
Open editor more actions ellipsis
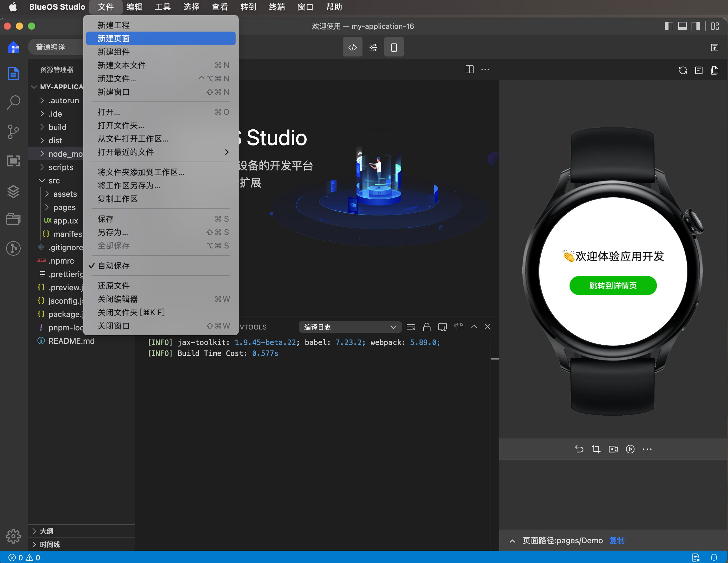(485, 69)
